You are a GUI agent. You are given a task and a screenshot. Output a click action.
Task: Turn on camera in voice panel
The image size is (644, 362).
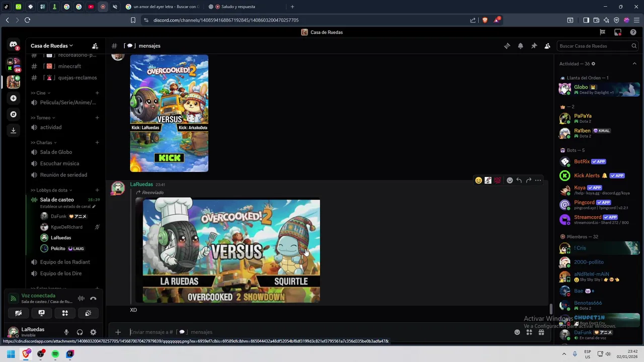18,313
